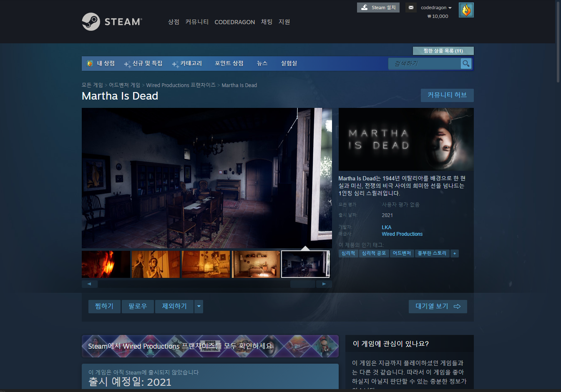Click in the 검색하기 search field
The image size is (561, 392).
425,63
